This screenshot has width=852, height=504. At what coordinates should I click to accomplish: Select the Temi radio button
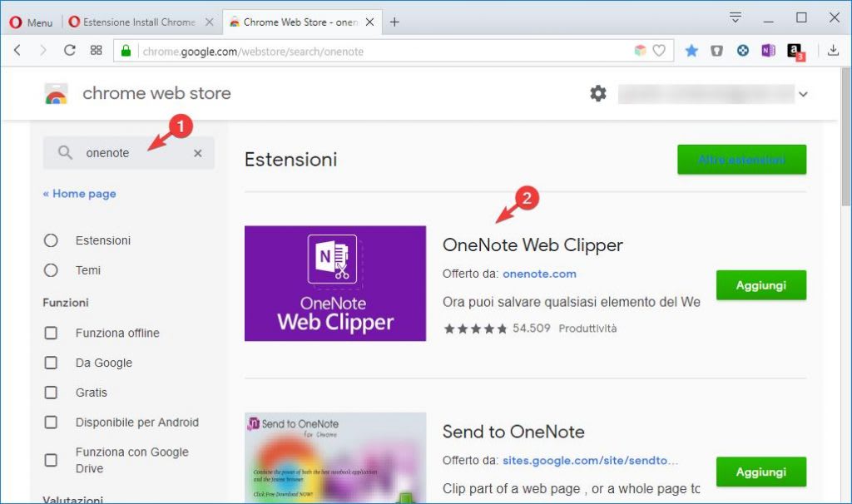51,270
